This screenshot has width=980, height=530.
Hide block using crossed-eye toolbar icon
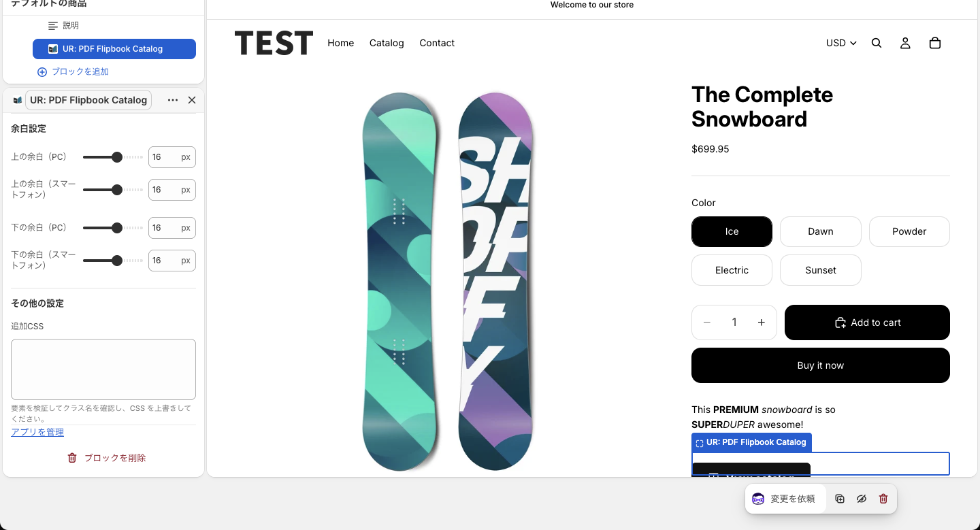(862, 499)
